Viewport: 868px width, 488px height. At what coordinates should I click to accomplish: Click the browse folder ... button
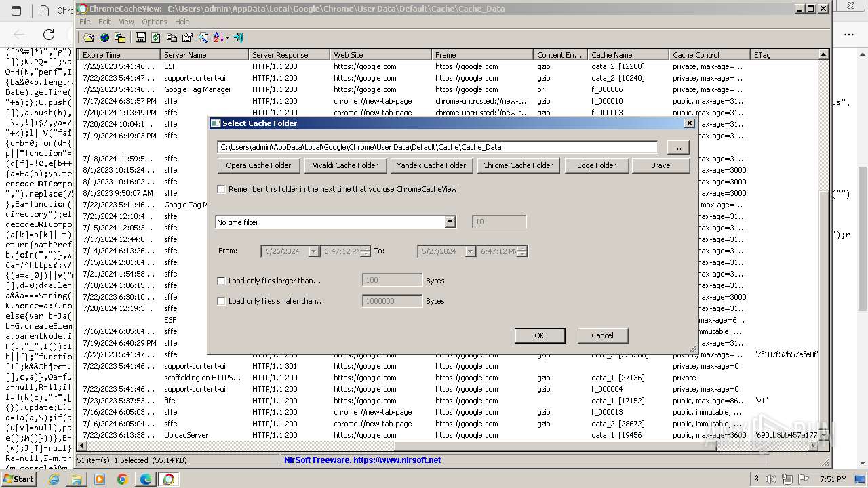click(x=677, y=147)
